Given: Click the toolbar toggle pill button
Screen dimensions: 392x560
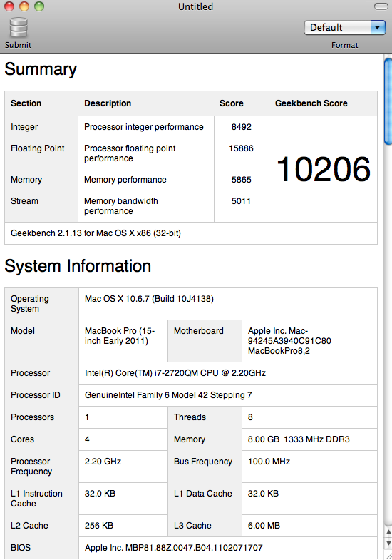Looking at the screenshot, I should (x=381, y=6).
